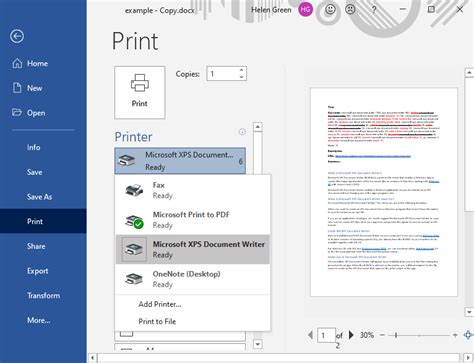Click the OneNote printer icon
This screenshot has height=363, width=474.
(x=134, y=279)
